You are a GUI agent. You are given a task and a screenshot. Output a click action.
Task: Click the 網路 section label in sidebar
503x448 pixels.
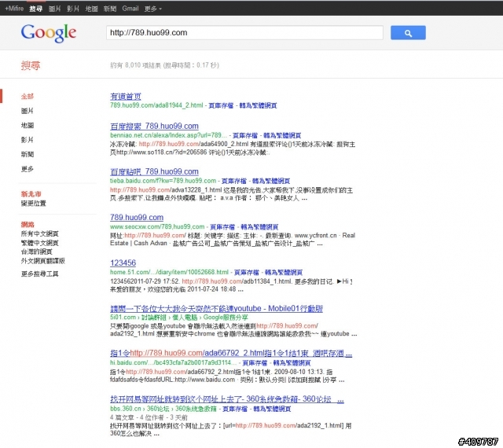click(28, 224)
